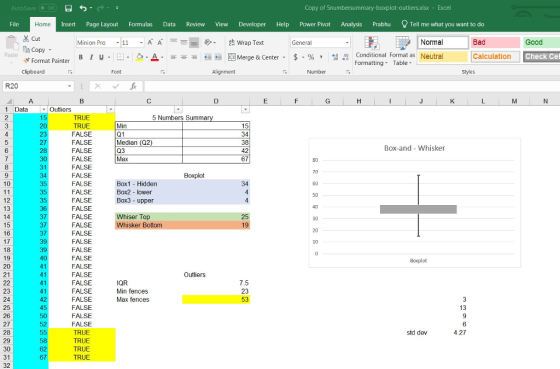560x369 pixels.
Task: Click the Save icon in title bar
Action: tap(68, 8)
